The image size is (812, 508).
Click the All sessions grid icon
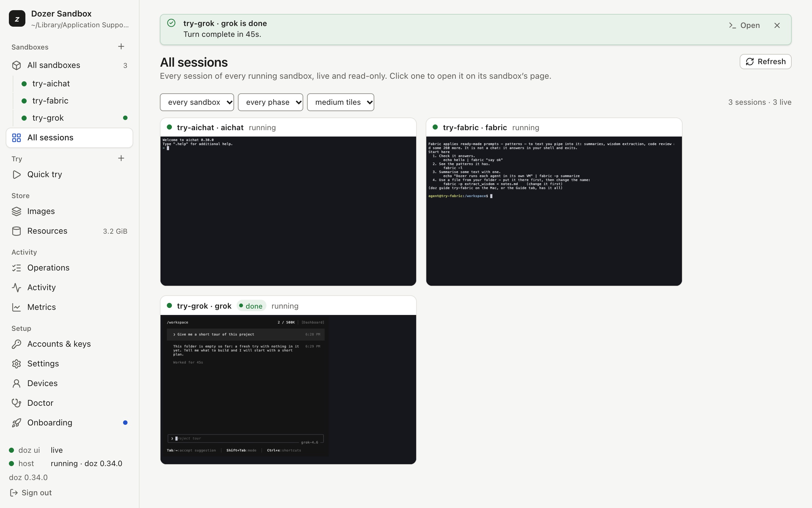(x=16, y=138)
